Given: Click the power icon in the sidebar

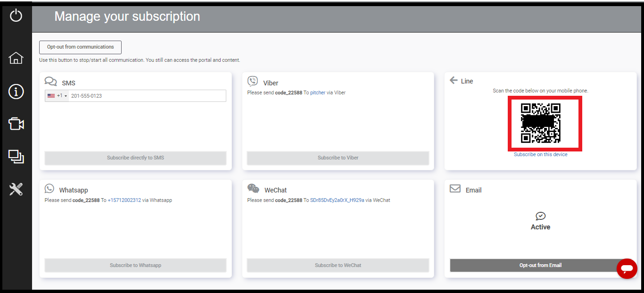Looking at the screenshot, I should tap(16, 16).
